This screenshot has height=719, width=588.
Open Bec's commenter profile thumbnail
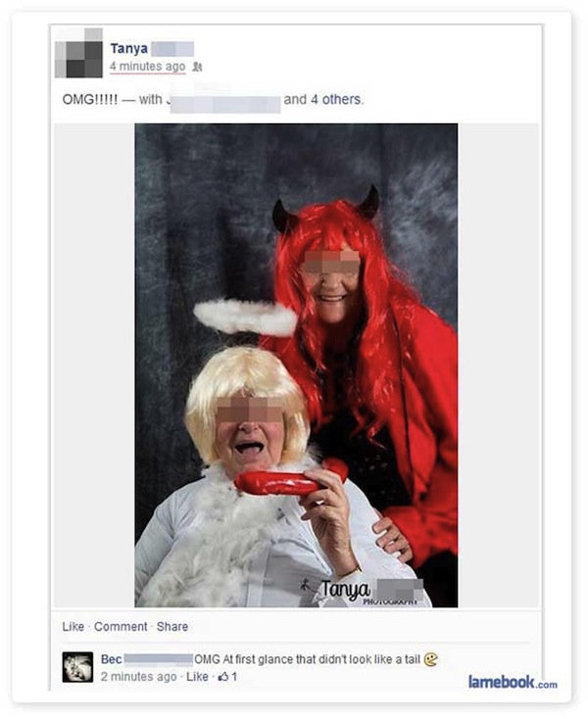click(77, 667)
